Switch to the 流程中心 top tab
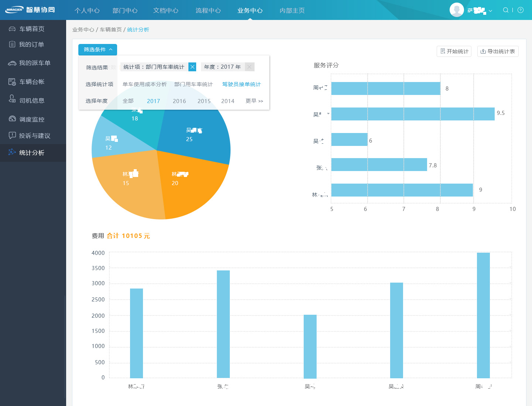The height and width of the screenshot is (406, 532). pos(208,10)
